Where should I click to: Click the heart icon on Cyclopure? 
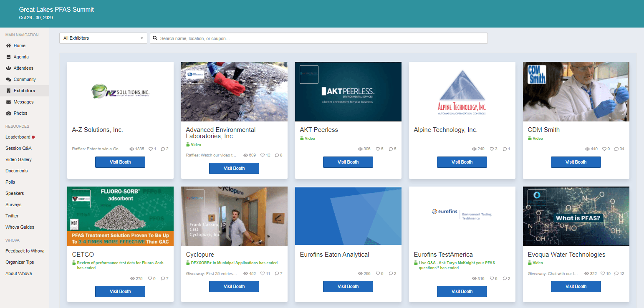[x=263, y=274]
